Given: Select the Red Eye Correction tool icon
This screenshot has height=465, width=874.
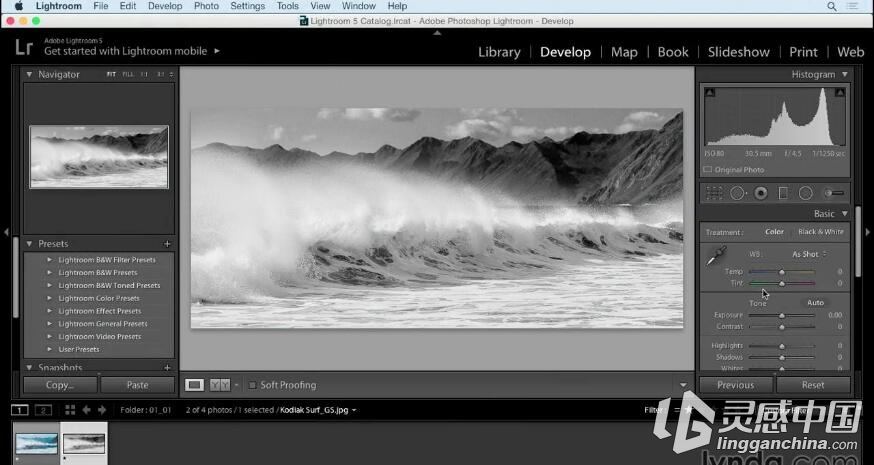Looking at the screenshot, I should (761, 193).
